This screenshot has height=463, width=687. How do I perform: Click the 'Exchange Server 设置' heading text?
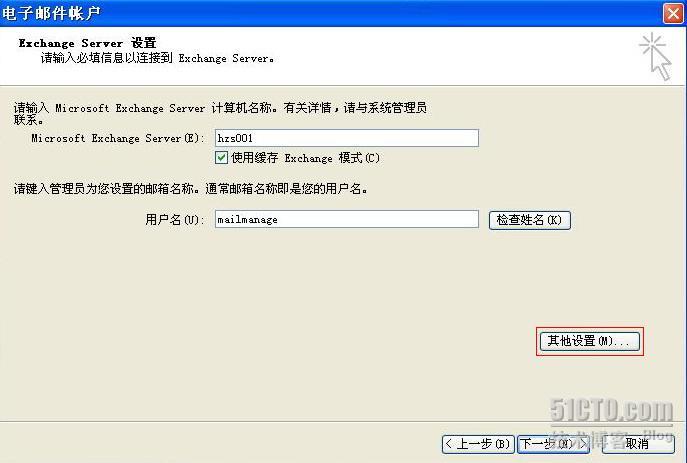87,43
